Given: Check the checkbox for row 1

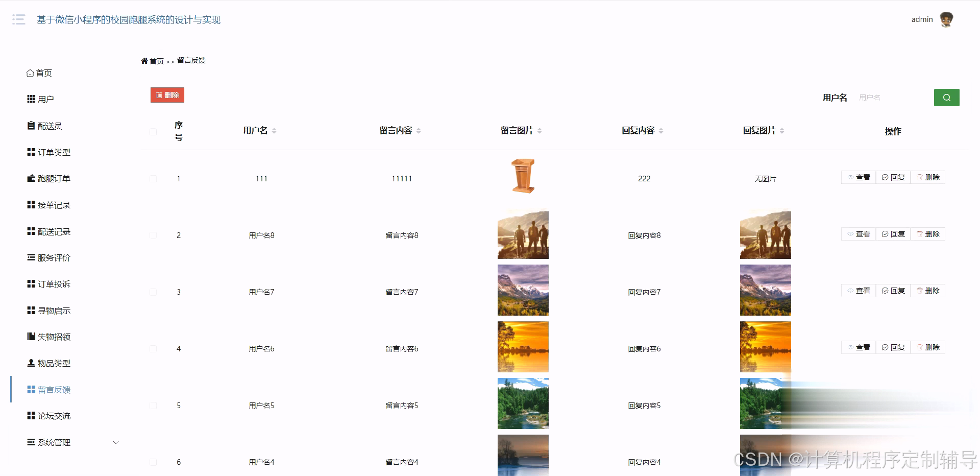Looking at the screenshot, I should 153,178.
